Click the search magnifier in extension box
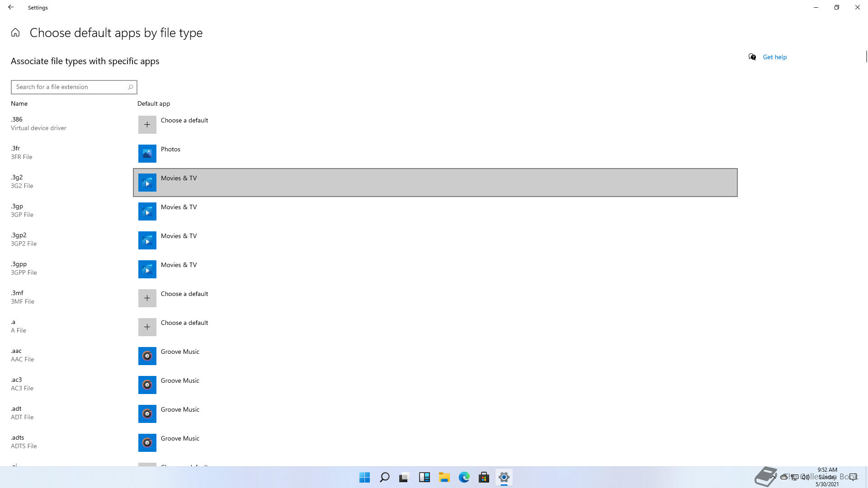Image resolution: width=868 pixels, height=488 pixels. click(131, 87)
